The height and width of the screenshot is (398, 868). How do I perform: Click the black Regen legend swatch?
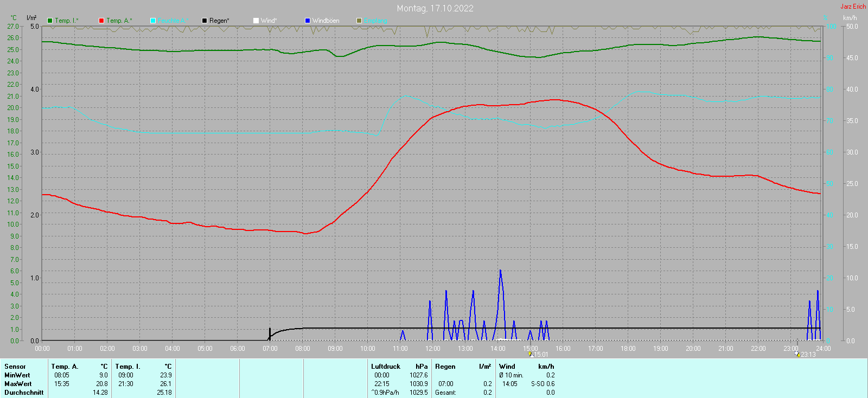point(205,21)
